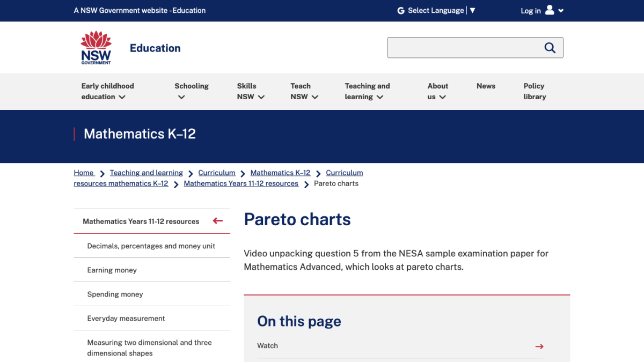Viewport: 644px width, 362px height.
Task: Expand the Schooling dropdown menu
Action: [192, 91]
